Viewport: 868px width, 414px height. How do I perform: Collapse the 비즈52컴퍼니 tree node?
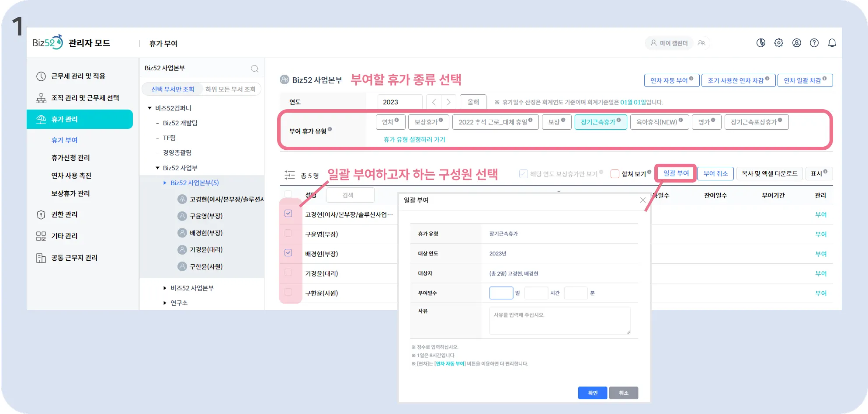tap(150, 108)
